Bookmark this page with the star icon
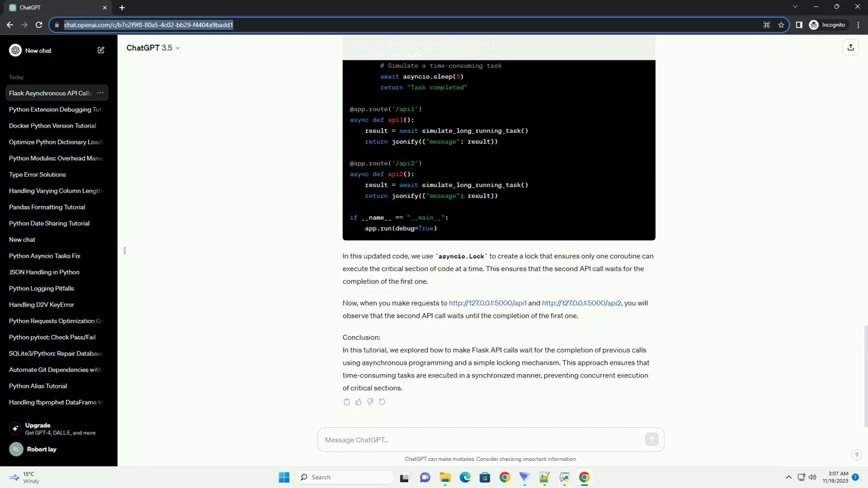The height and width of the screenshot is (488, 868). 781,25
